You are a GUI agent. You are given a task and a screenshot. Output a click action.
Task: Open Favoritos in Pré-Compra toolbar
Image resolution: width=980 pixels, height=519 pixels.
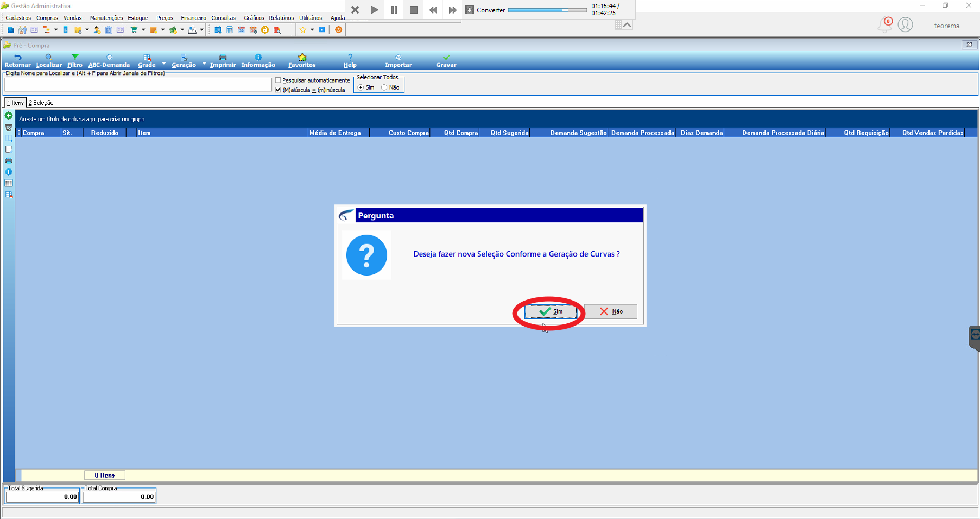click(x=302, y=61)
